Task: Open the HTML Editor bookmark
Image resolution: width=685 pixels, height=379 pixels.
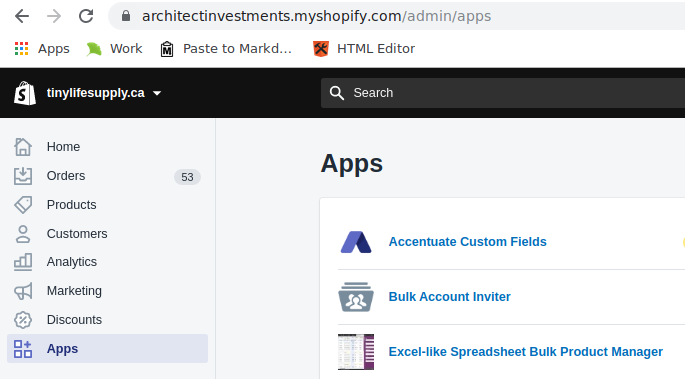Action: pos(364,48)
